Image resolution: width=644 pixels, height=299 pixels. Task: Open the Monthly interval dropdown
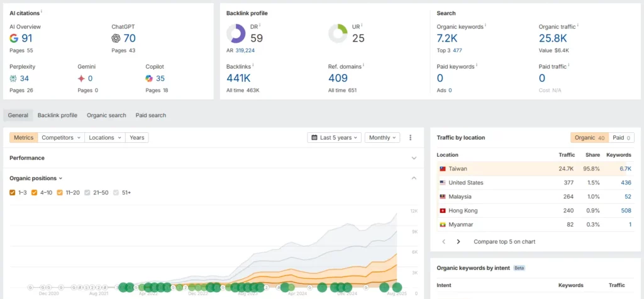pyautogui.click(x=382, y=137)
